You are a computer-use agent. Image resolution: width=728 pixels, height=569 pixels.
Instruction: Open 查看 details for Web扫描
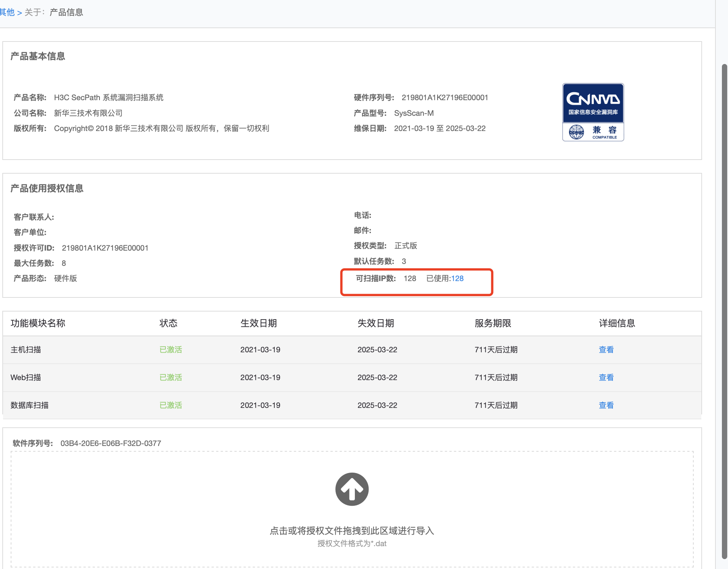(606, 377)
